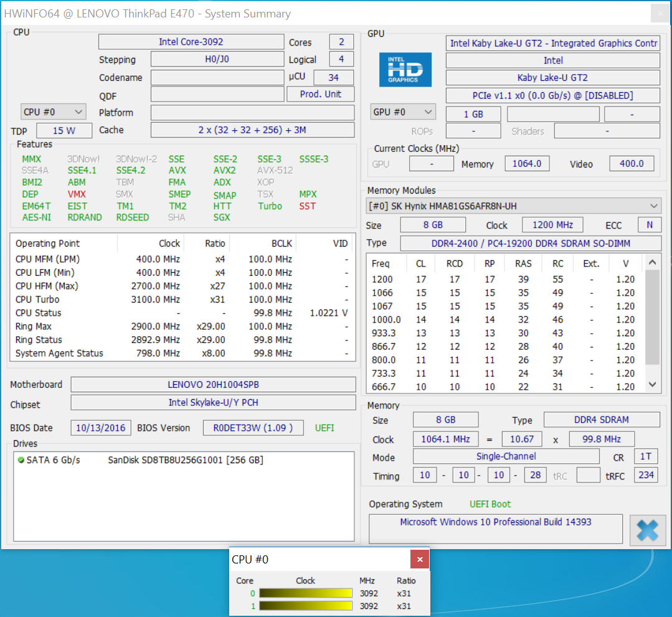Image resolution: width=672 pixels, height=617 pixels.
Task: Click the empty Platform field
Action: tap(252, 113)
